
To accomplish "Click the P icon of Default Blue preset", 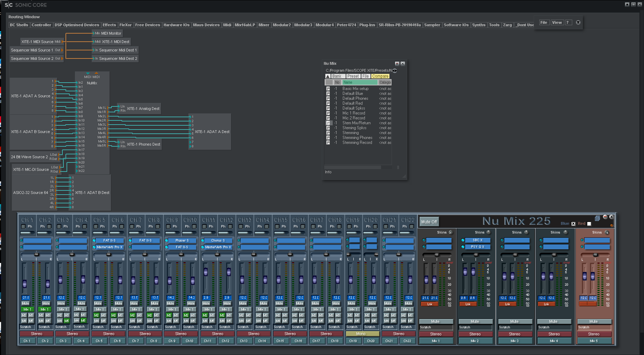I will point(328,93).
